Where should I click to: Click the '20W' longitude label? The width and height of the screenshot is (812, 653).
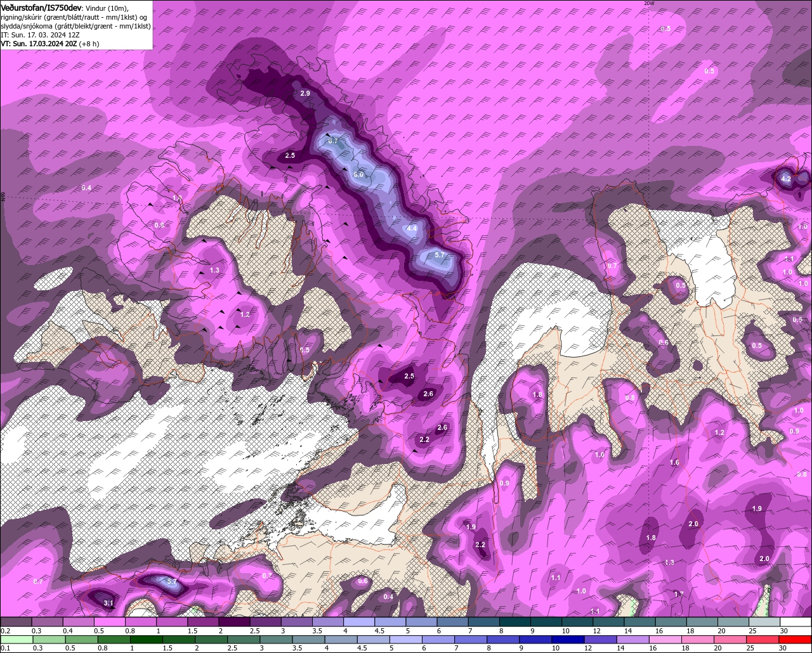click(648, 3)
